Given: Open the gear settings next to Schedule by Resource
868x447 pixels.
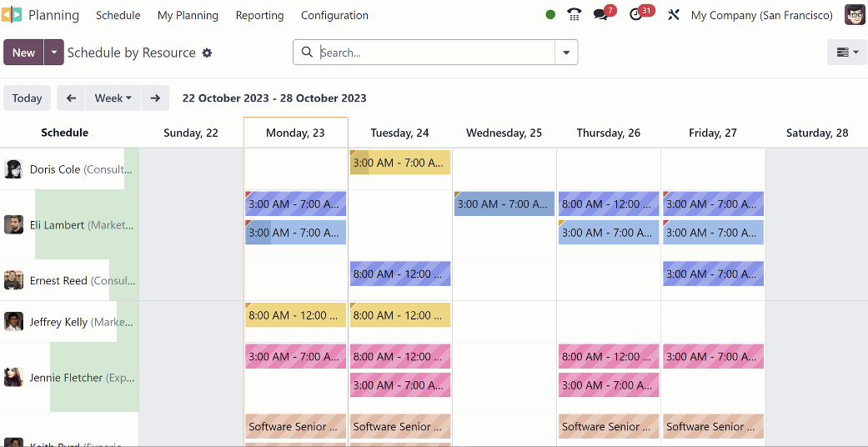Looking at the screenshot, I should (207, 53).
